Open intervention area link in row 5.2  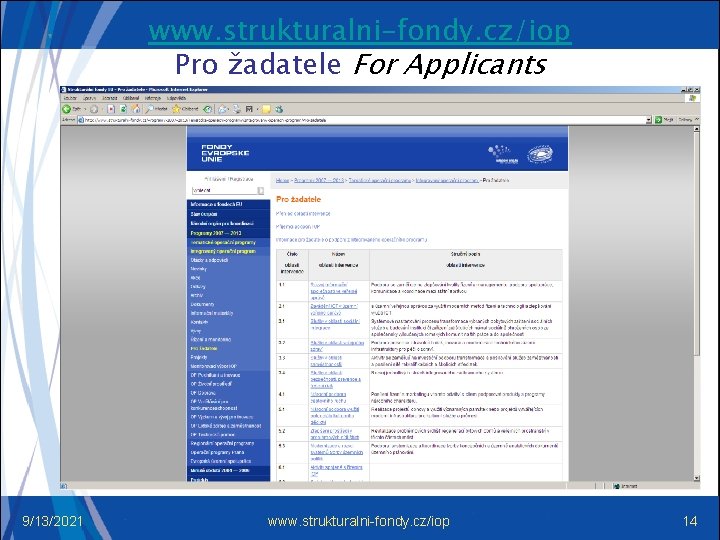[335, 434]
